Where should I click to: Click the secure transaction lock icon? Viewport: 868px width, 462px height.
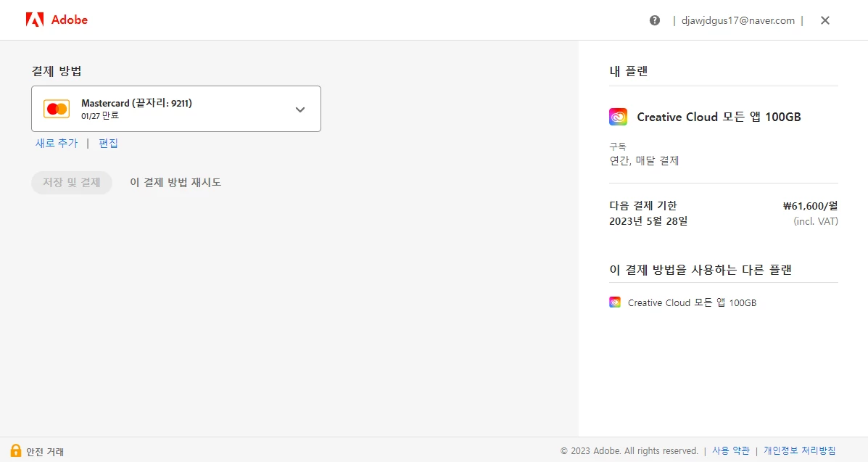point(15,450)
